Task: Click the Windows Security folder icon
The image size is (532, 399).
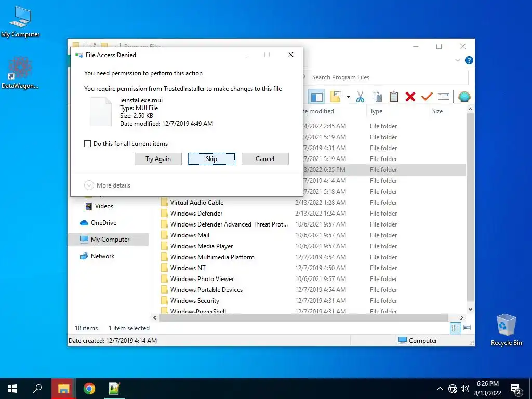Action: tap(164, 301)
